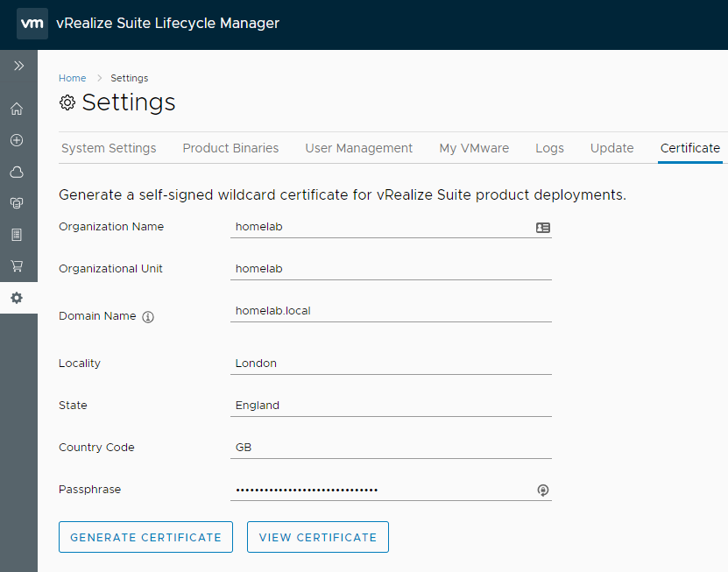728x572 pixels.
Task: Open the requests list icon in sidebar
Action: click(17, 235)
